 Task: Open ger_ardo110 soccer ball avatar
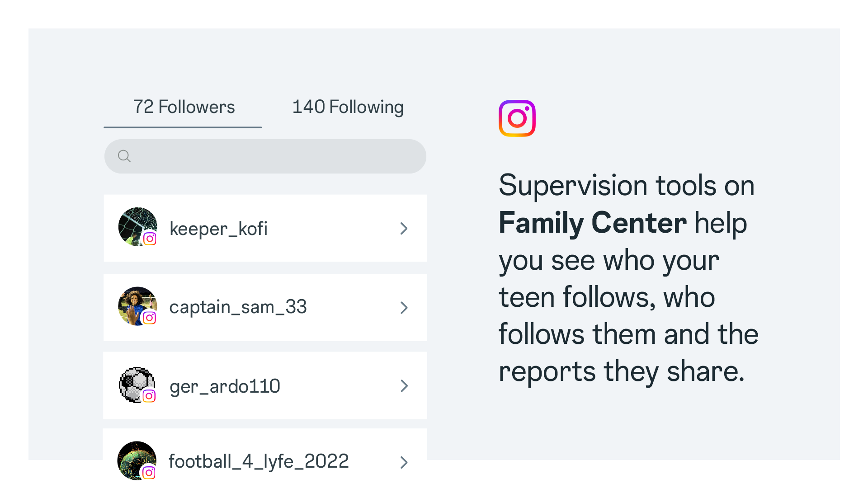click(x=137, y=385)
